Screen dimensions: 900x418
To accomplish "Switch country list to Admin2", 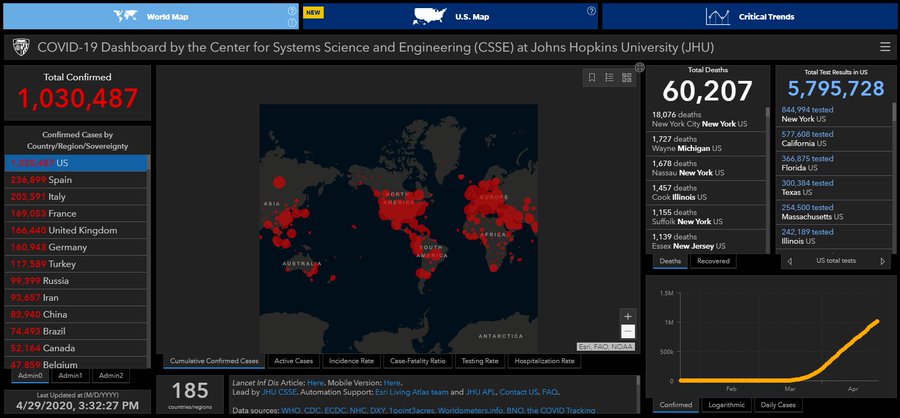I will [111, 376].
